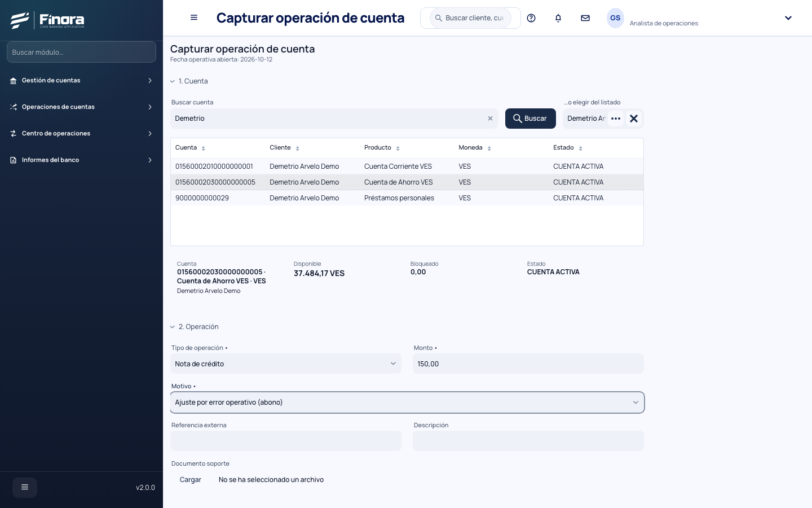Viewport: 812px width, 508px height.
Task: Expand Operaciones de cuentas chevron
Action: tap(150, 107)
